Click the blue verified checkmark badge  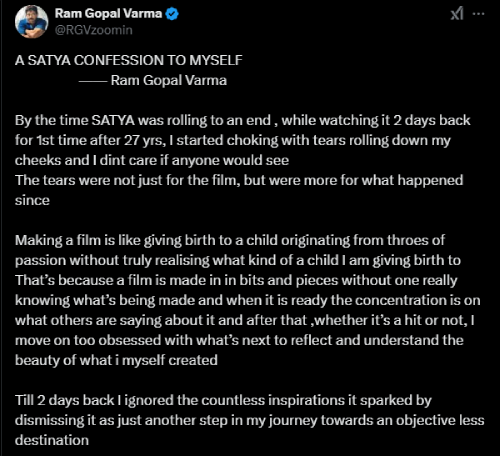coord(172,14)
